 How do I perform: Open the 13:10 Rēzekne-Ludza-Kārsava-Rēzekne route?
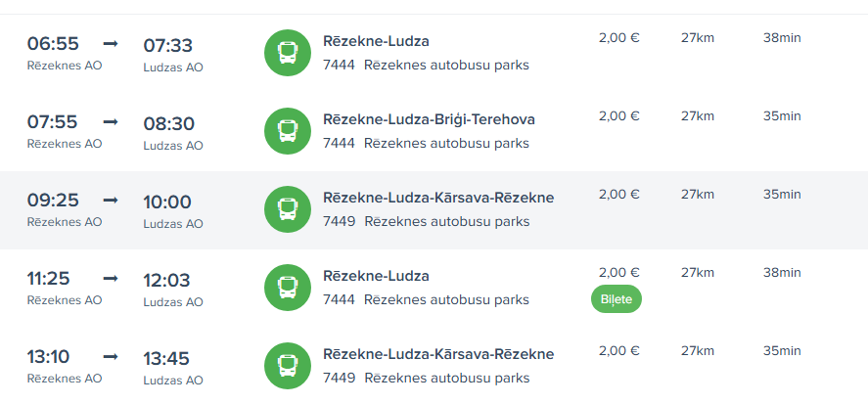[x=438, y=354]
